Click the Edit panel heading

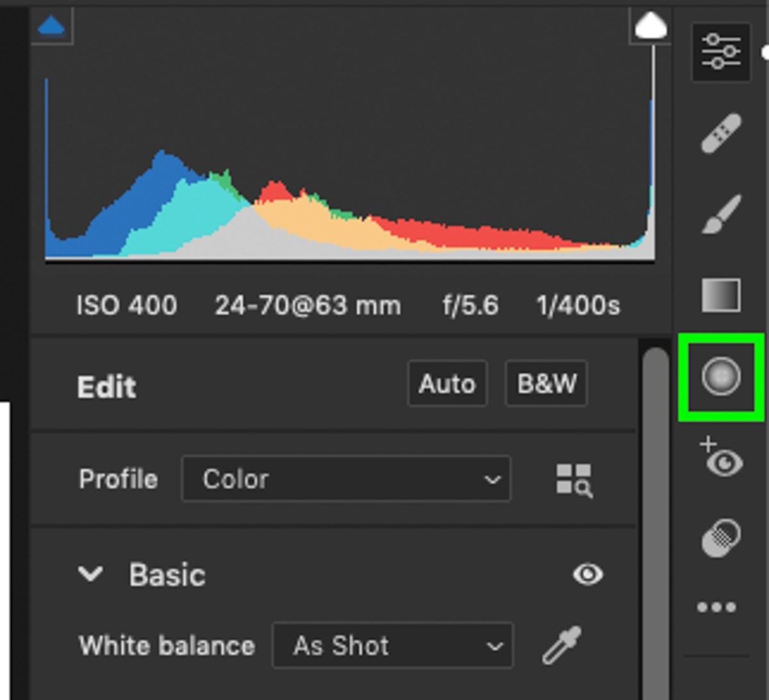[x=106, y=387]
